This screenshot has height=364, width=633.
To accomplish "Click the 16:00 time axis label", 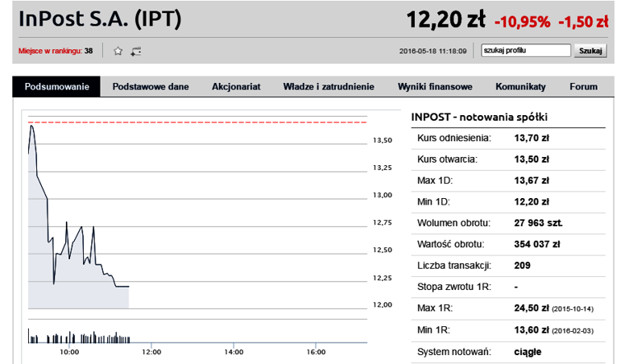I will pos(316,352).
